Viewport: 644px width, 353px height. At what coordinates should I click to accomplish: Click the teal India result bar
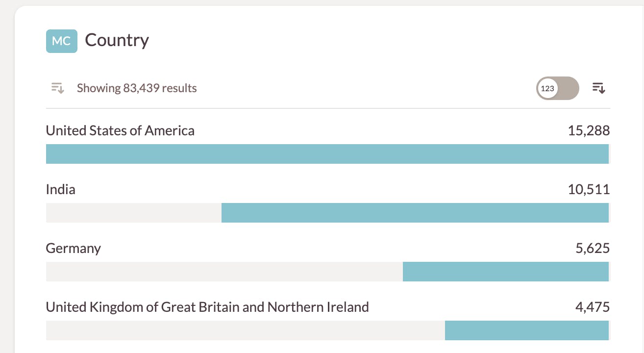[415, 213]
